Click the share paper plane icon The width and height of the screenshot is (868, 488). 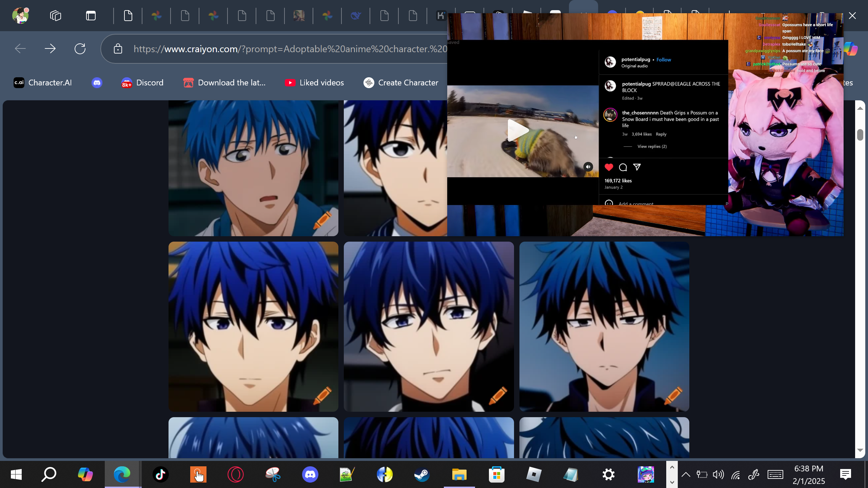[x=637, y=167]
